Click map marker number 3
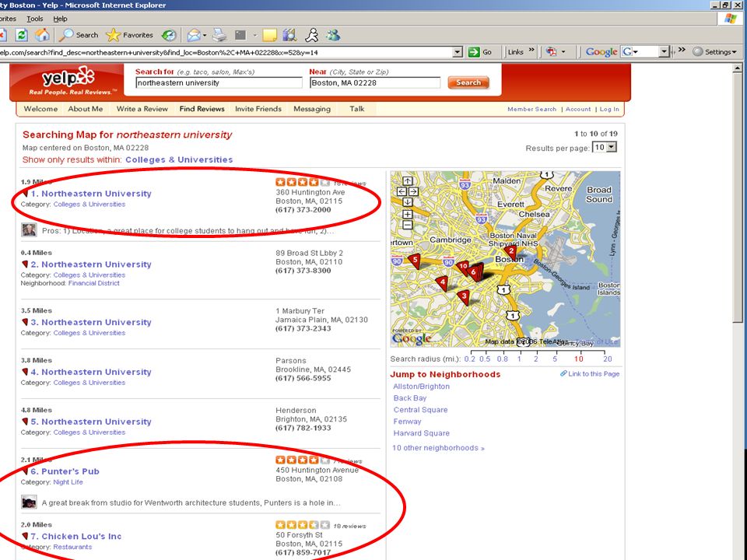This screenshot has height=560, width=747. (x=464, y=297)
